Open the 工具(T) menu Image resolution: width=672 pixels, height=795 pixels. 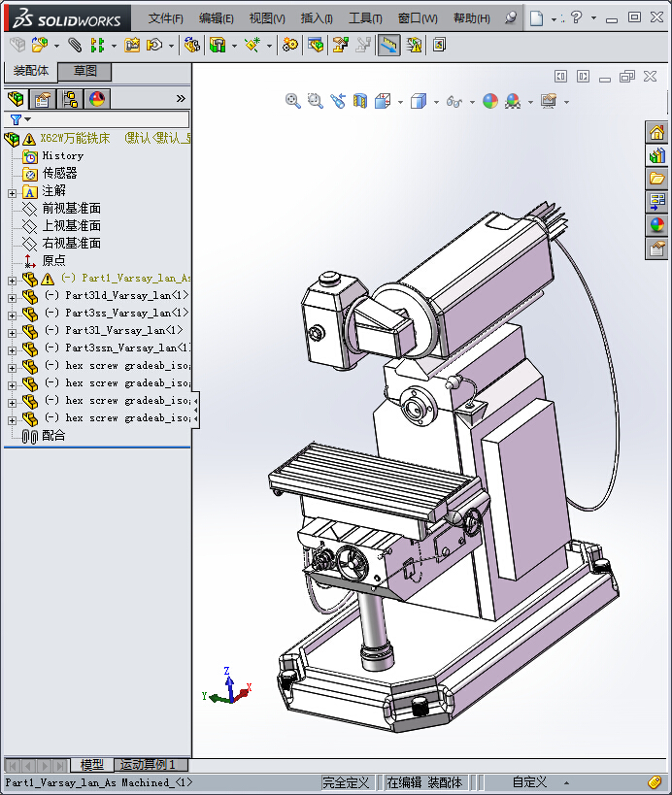coord(365,18)
